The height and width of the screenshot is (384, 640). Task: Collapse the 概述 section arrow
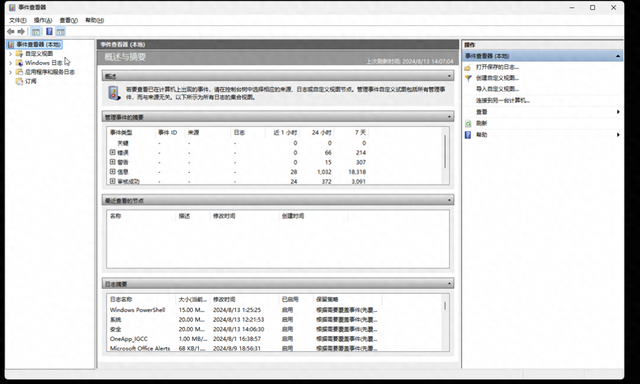(449, 76)
